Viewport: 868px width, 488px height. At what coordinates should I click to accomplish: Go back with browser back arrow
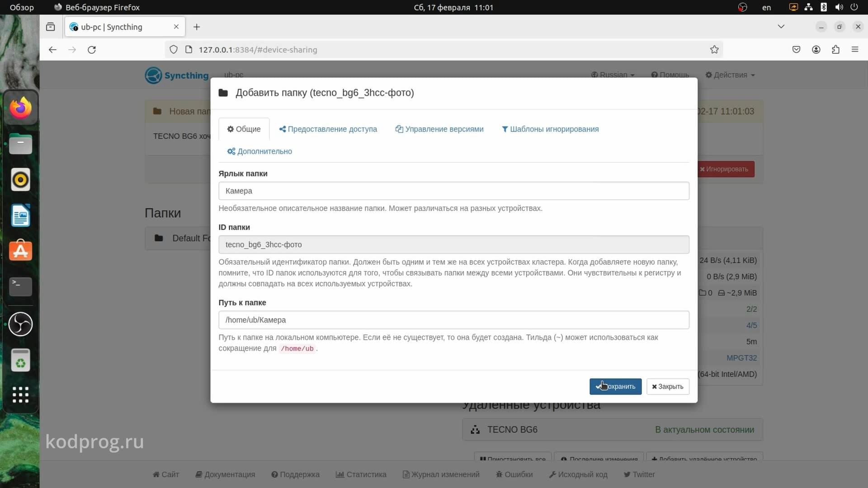52,50
